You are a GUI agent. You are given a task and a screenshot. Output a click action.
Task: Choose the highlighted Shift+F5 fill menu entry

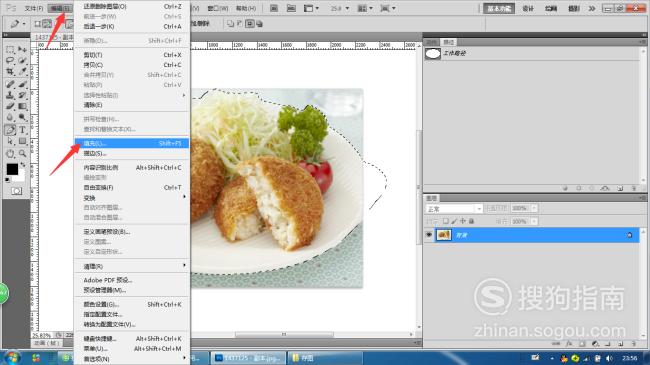coord(132,143)
